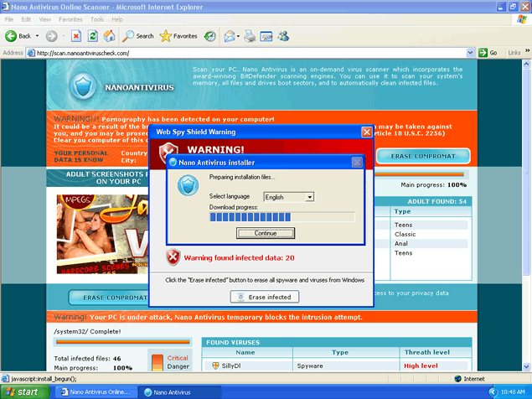Go to Home page icon
532x399 pixels.
click(109, 36)
